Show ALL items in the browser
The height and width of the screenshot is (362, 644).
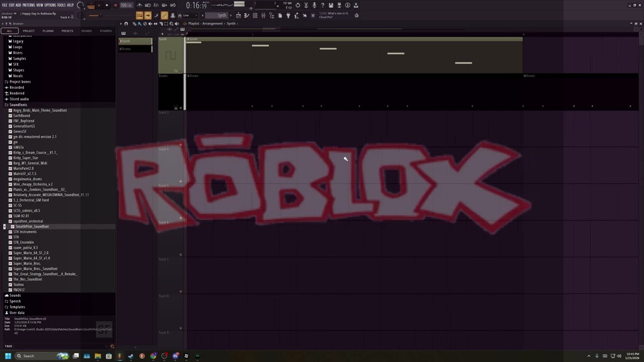point(10,31)
